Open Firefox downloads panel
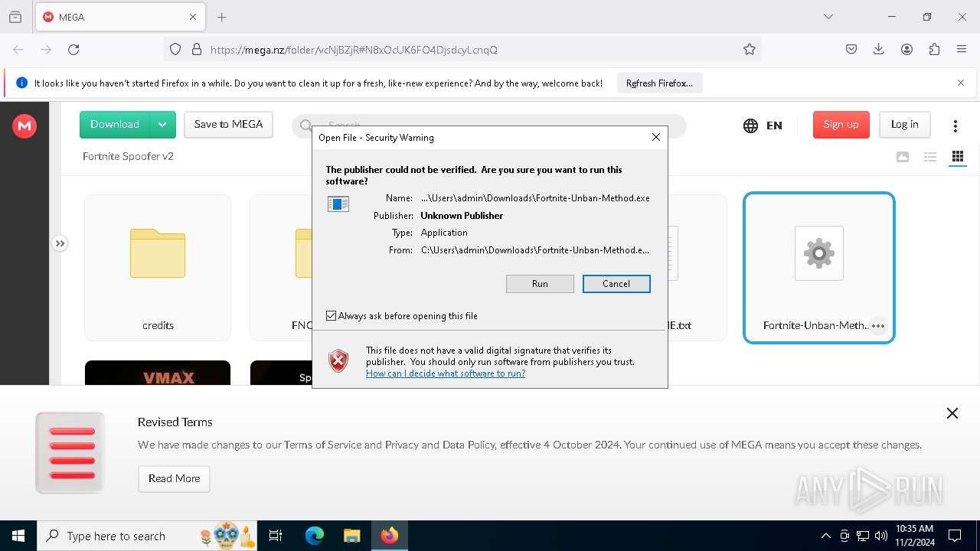 pyautogui.click(x=879, y=50)
